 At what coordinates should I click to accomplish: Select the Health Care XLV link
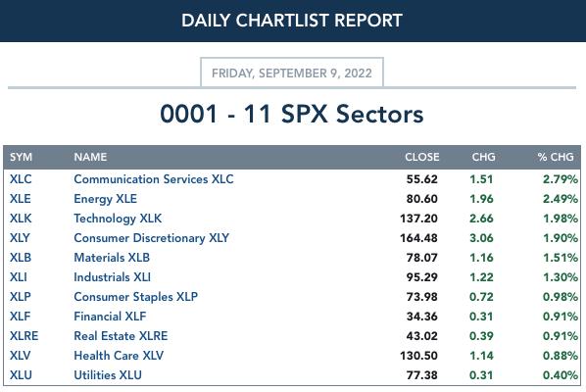(x=119, y=356)
